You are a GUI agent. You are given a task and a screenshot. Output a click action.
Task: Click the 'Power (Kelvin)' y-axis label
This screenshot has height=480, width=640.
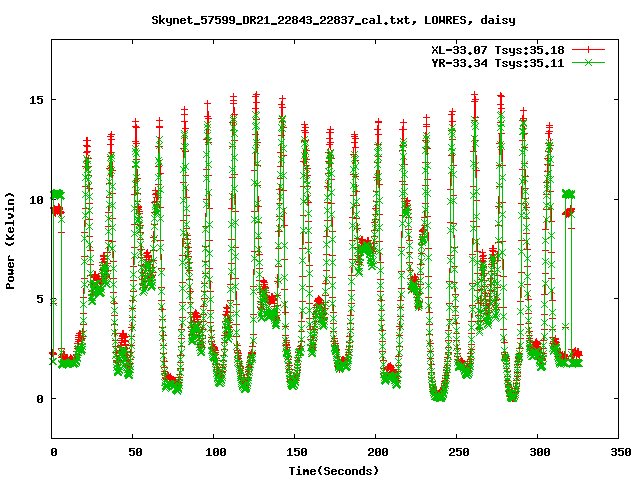click(10, 241)
